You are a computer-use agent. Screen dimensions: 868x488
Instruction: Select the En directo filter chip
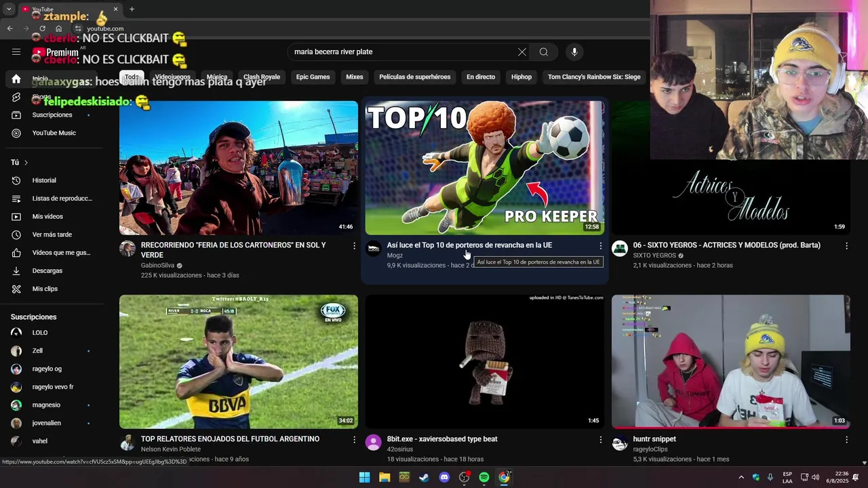tap(481, 77)
